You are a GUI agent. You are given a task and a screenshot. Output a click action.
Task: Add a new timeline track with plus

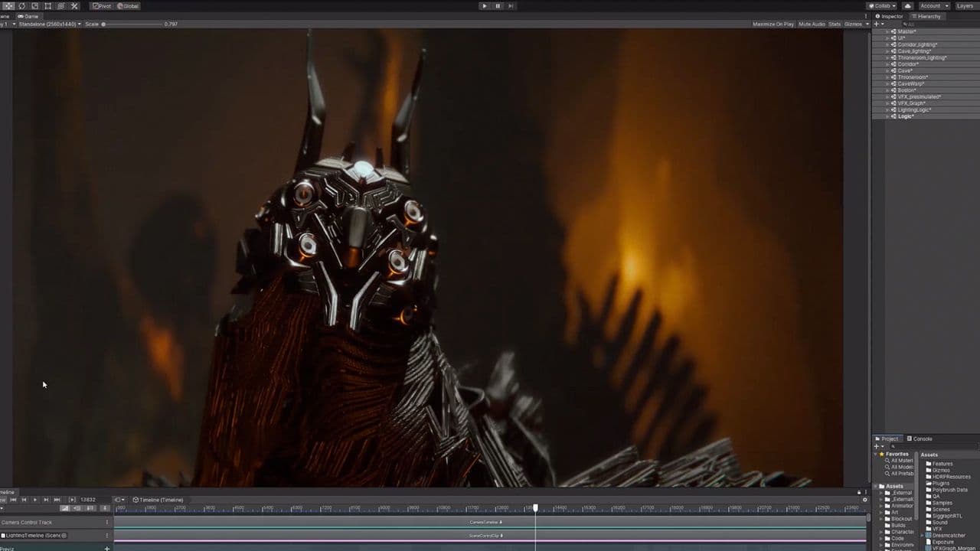tap(106, 548)
